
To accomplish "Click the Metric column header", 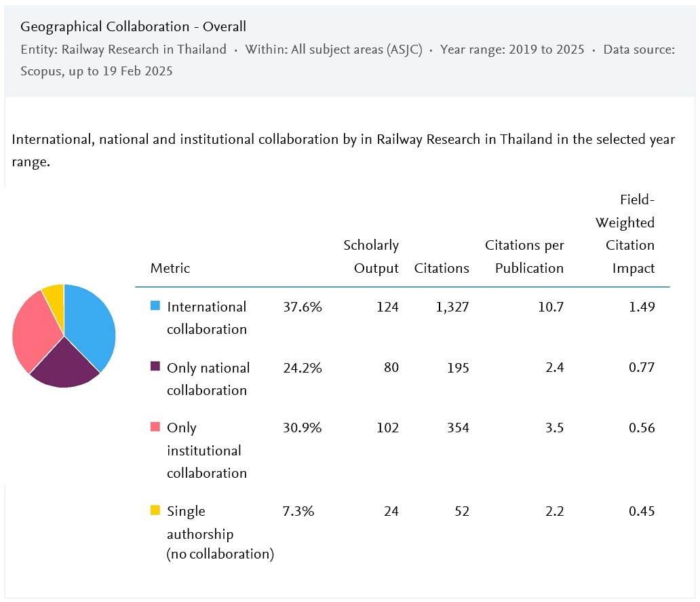I will (170, 268).
